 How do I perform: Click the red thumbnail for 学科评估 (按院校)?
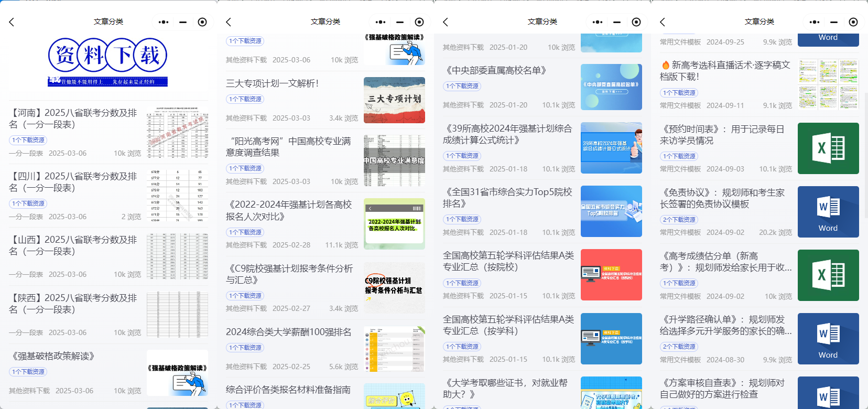611,275
